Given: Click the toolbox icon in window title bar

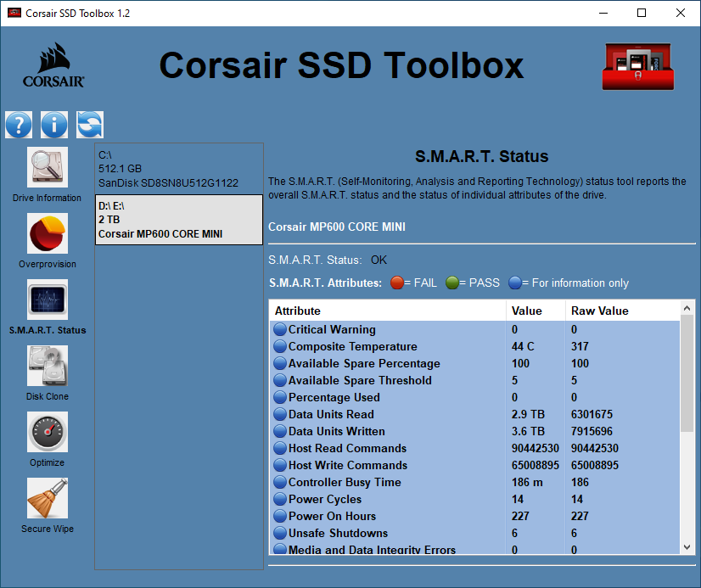Looking at the screenshot, I should [x=14, y=14].
